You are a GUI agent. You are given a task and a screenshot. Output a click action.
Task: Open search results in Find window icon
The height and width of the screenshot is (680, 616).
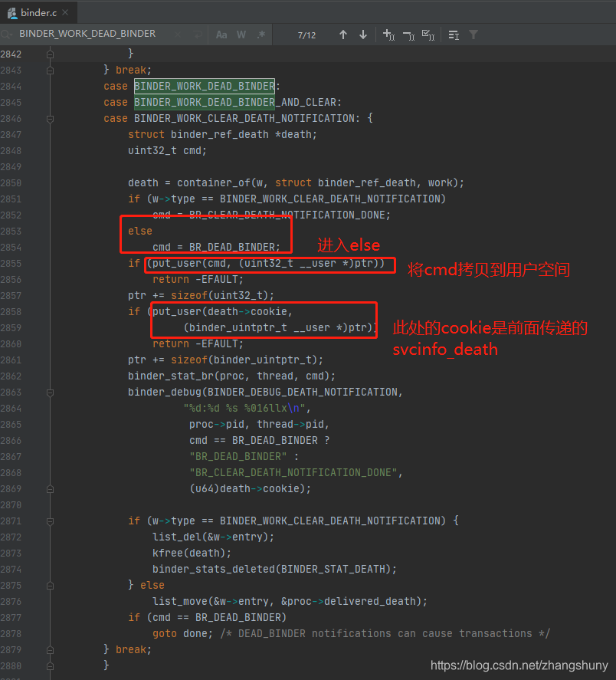454,35
